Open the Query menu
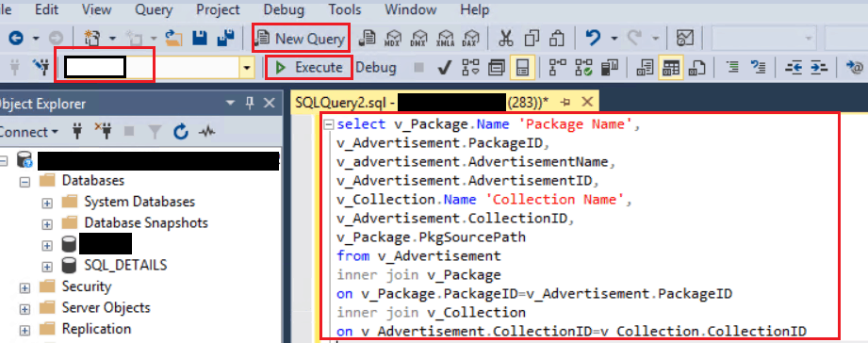 coord(154,9)
